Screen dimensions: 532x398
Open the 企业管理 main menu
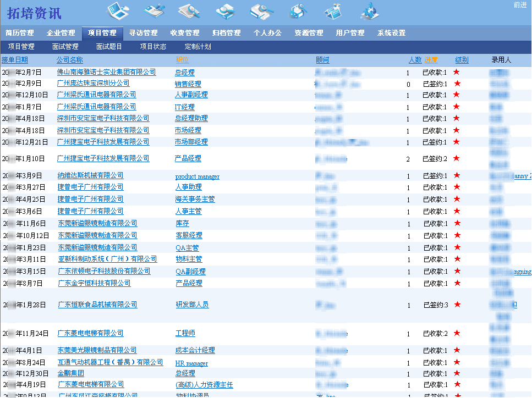point(61,33)
